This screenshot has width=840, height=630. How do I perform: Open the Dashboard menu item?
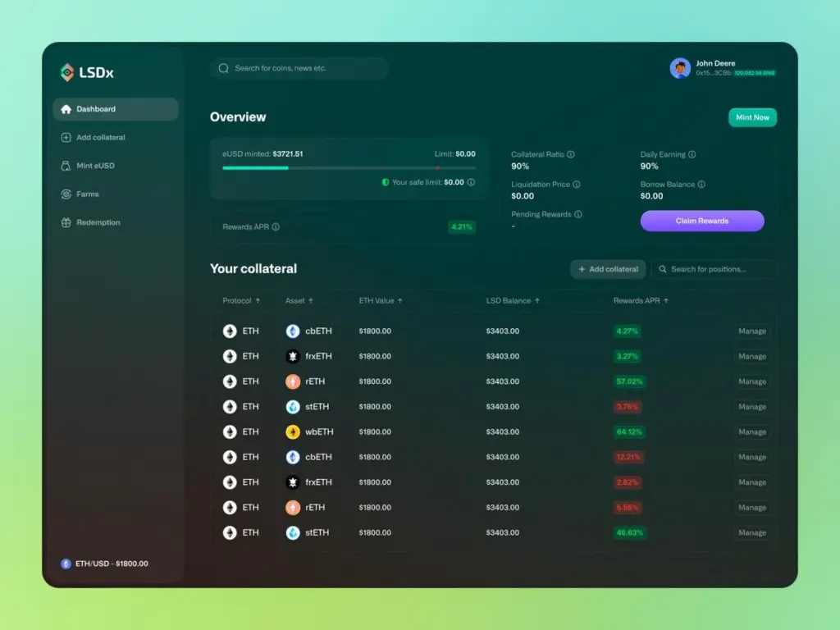(x=116, y=109)
